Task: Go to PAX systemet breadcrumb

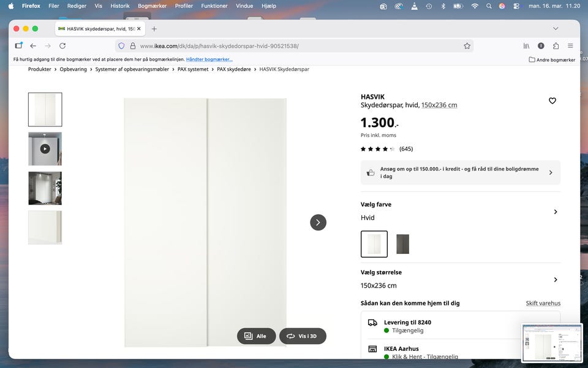Action: click(x=193, y=69)
